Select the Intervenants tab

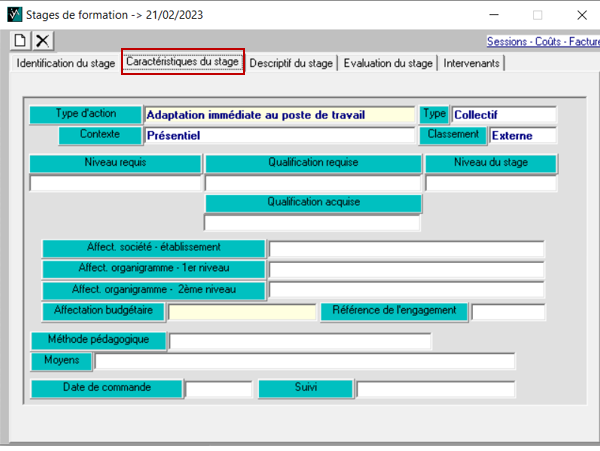click(473, 63)
